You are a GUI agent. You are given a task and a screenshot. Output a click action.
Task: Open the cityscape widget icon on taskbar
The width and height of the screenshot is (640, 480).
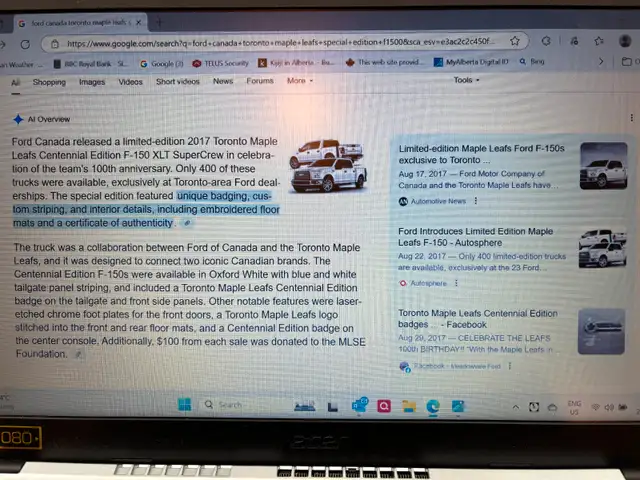(x=304, y=406)
